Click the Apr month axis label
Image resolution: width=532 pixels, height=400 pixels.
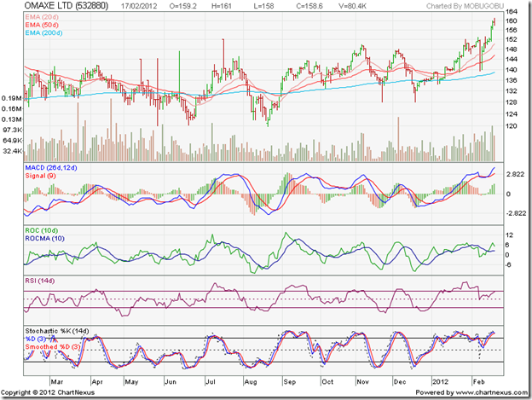pos(97,382)
